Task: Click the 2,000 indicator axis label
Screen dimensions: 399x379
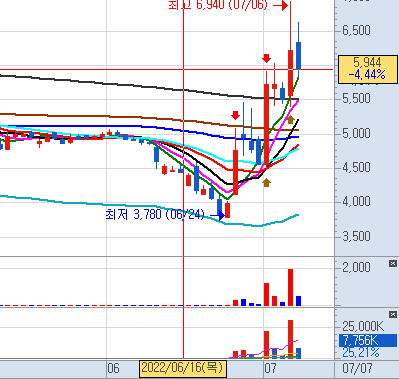Action: pos(356,267)
